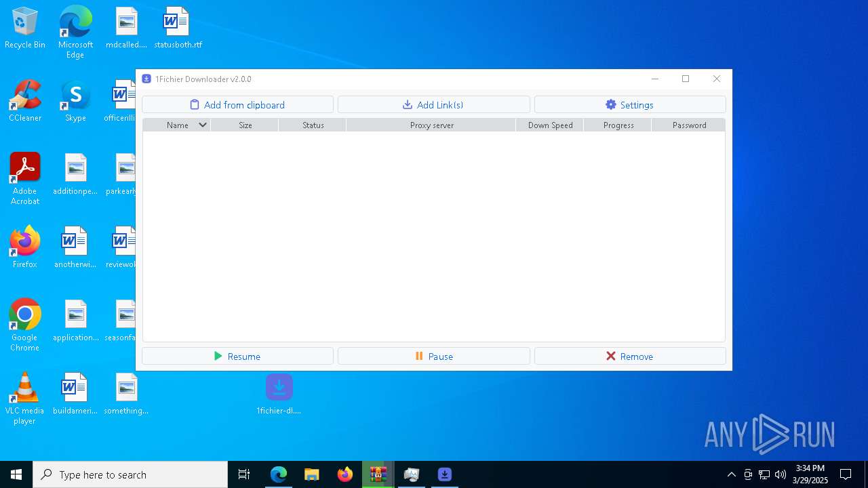
Task: Open network status tray icon
Action: click(x=764, y=474)
